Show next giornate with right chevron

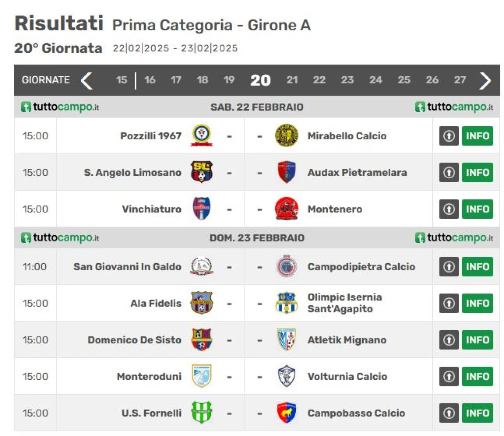point(485,80)
